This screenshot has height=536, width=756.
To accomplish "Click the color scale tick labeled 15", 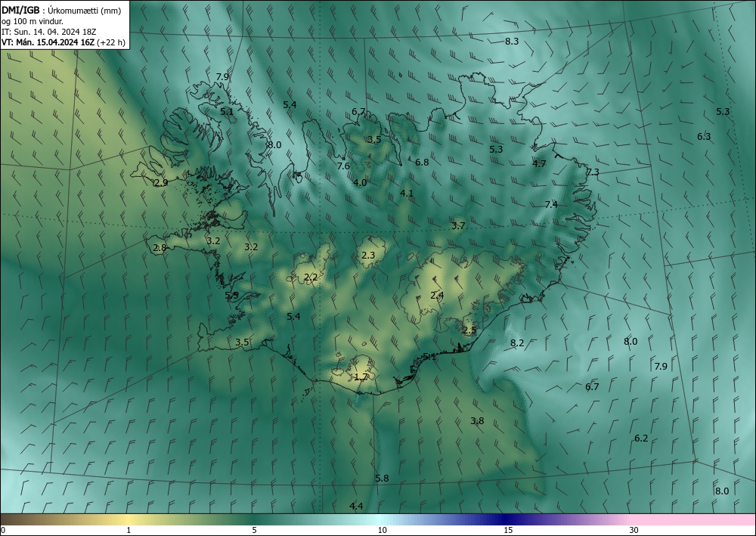I will click(x=508, y=530).
